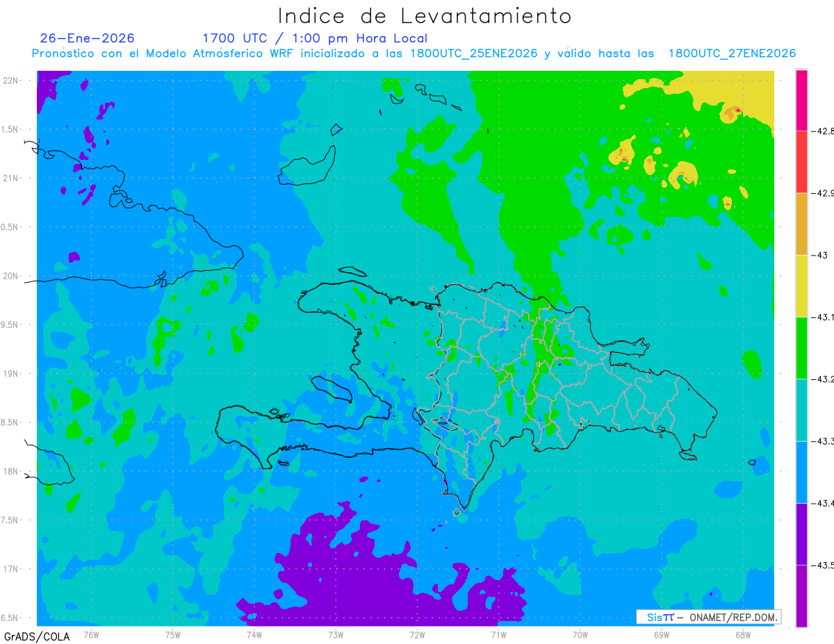Select the orange colorbar swatch above -43

click(801, 224)
